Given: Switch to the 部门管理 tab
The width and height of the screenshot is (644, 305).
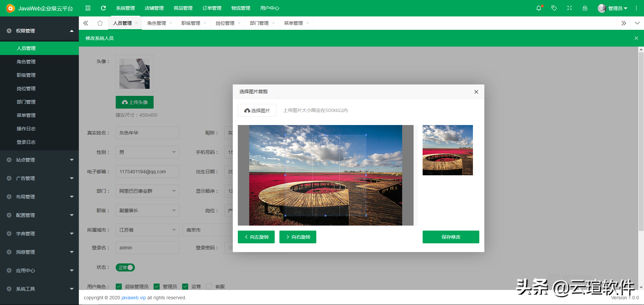Looking at the screenshot, I should [x=259, y=23].
